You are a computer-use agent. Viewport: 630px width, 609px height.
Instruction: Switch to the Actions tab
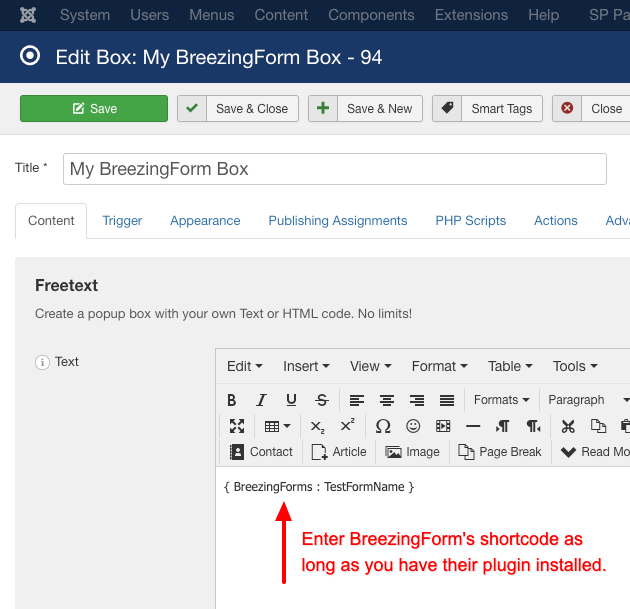coord(556,221)
